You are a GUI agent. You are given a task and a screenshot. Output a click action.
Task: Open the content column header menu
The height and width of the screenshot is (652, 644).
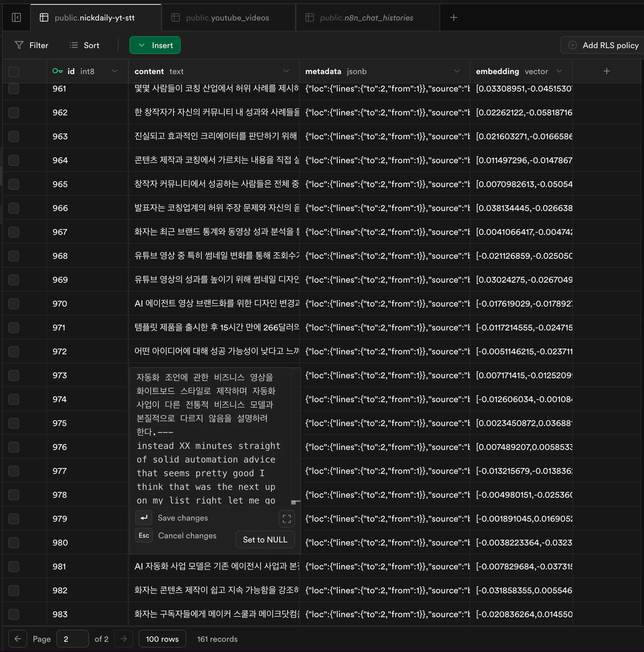pyautogui.click(x=286, y=71)
